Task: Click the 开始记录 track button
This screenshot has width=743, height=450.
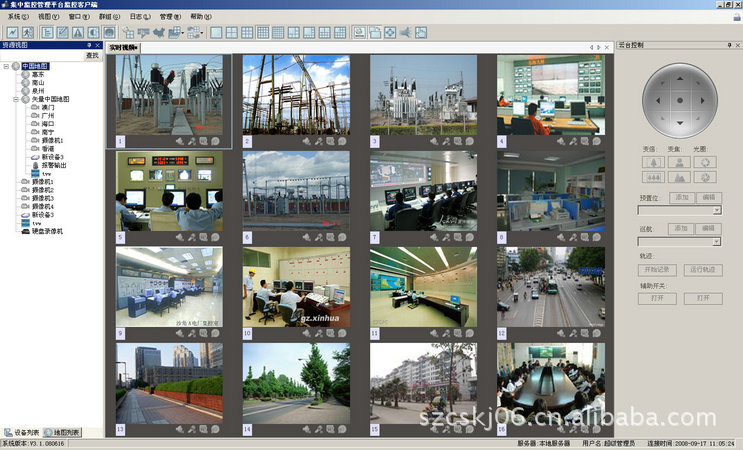Action: tap(658, 270)
